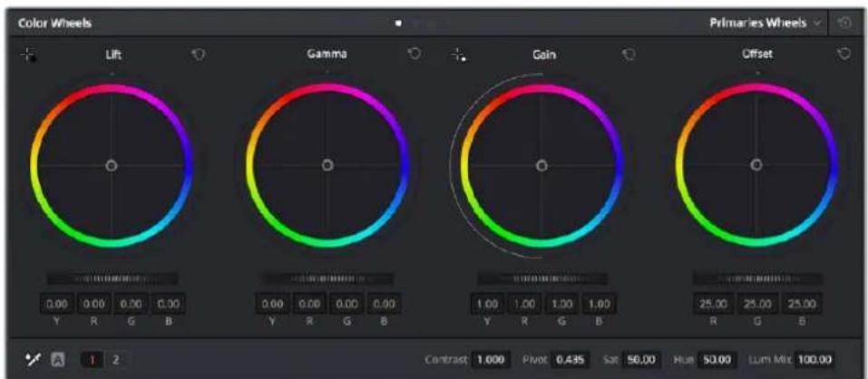The height and width of the screenshot is (379, 868).
Task: Click the Offset wheel center control point
Action: click(x=756, y=165)
